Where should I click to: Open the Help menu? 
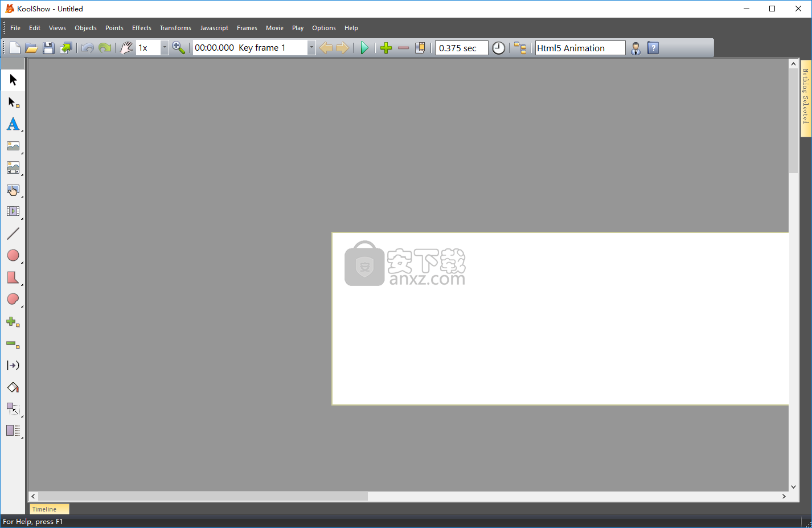[x=351, y=28]
